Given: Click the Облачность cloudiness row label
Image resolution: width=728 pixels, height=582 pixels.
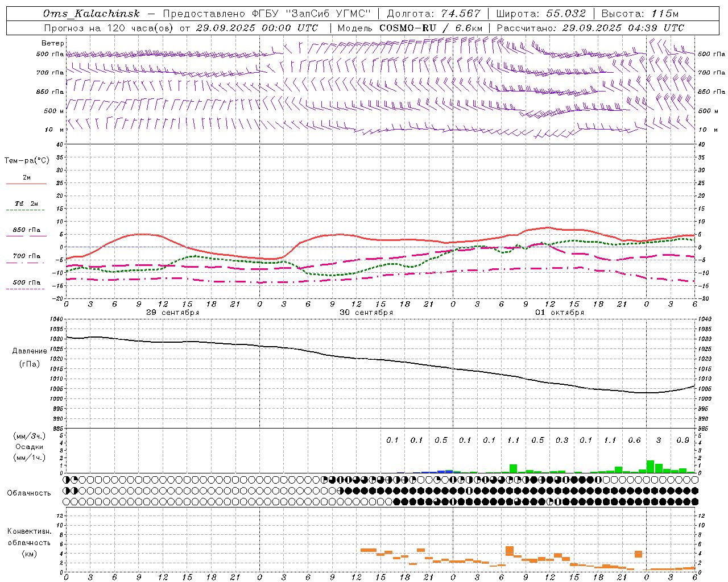Looking at the screenshot, I should (x=29, y=493).
